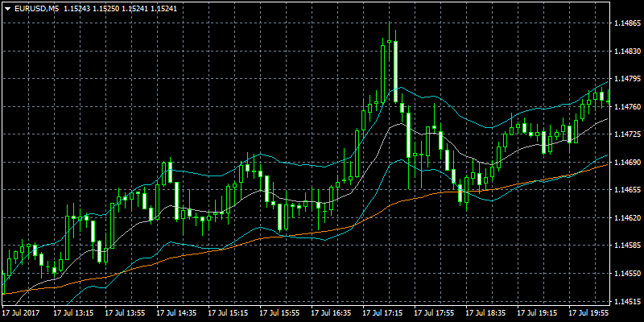This screenshot has width=644, height=322.
Task: Click the 1.14620 price scale label
Action: (626, 217)
